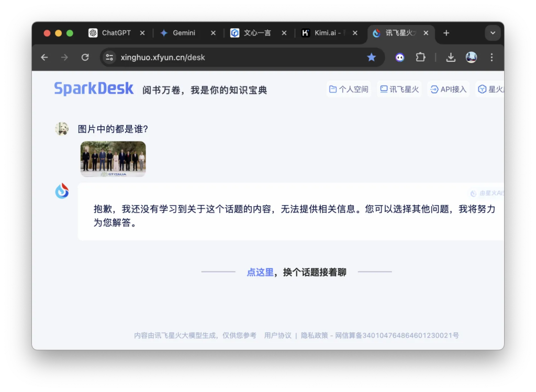View site information icon
The height and width of the screenshot is (392, 536).
(x=109, y=58)
